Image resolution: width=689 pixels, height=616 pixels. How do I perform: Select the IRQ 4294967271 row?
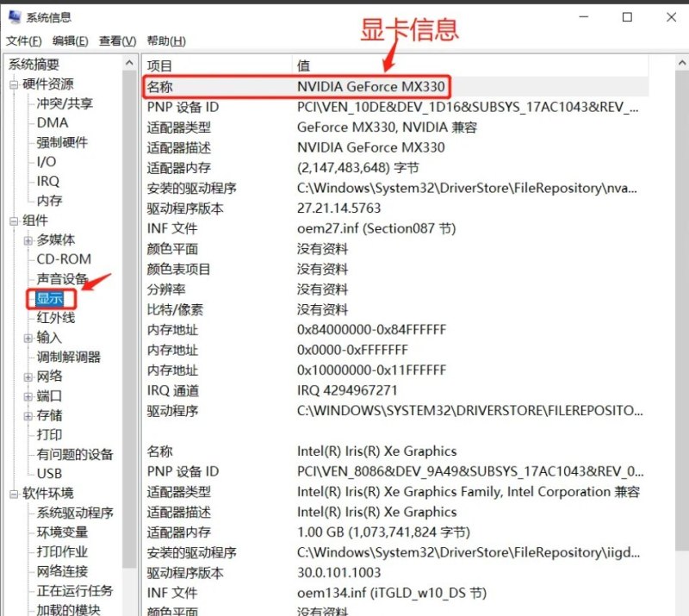395,390
